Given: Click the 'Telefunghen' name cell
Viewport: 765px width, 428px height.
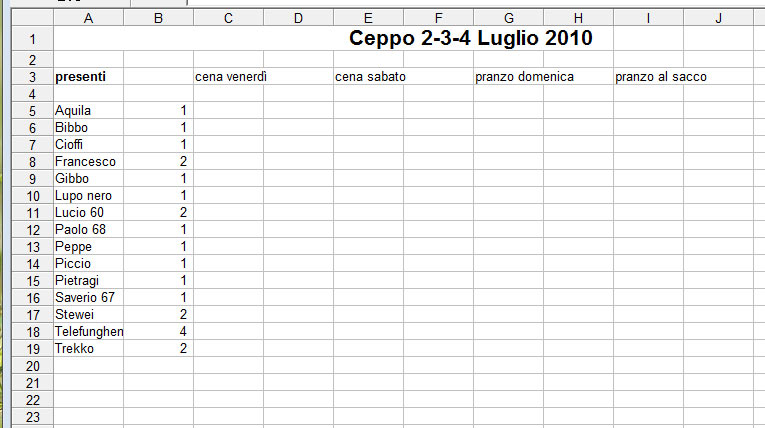Looking at the screenshot, I should tap(88, 331).
